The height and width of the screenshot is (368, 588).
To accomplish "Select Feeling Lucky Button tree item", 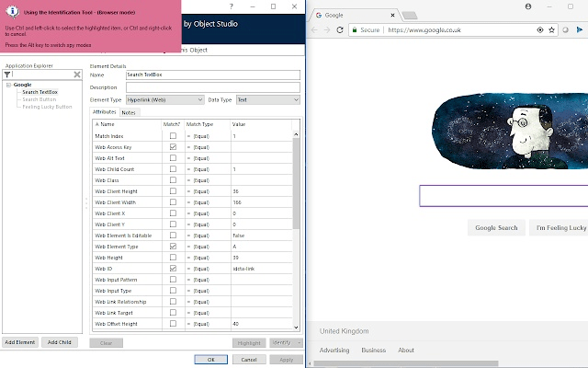I will pyautogui.click(x=47, y=107).
